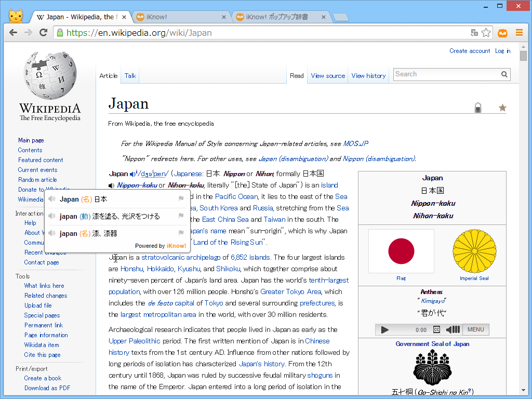Open the Talk tab
Screen dimensions: 532x399
point(130,76)
